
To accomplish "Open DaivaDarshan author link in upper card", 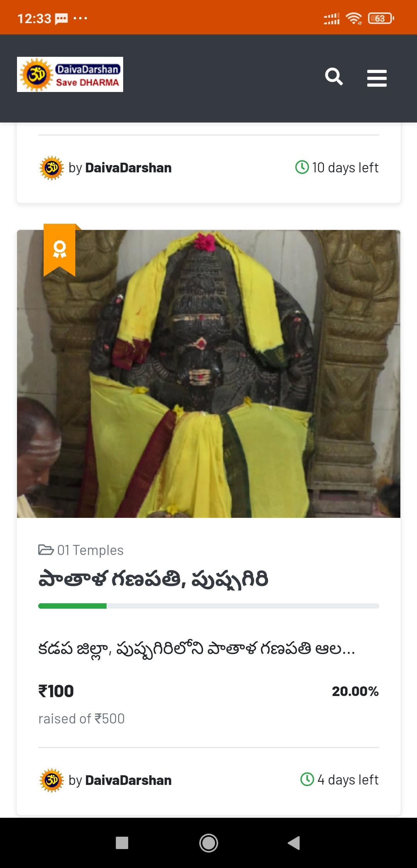I will point(128,168).
